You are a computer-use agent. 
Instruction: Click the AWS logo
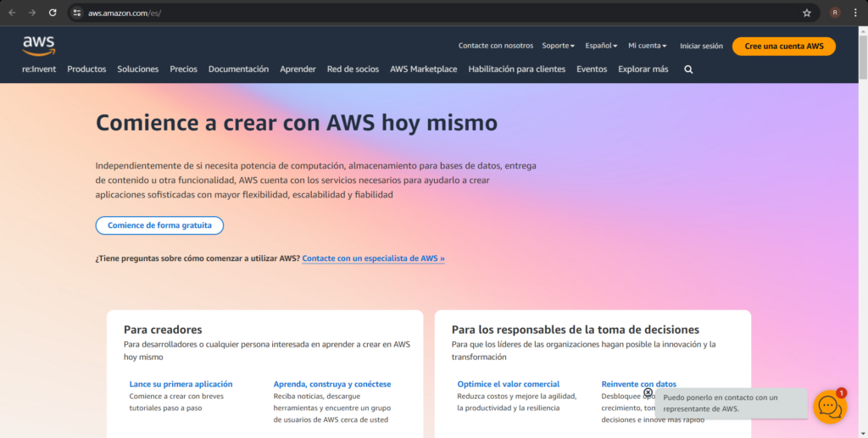pyautogui.click(x=39, y=46)
